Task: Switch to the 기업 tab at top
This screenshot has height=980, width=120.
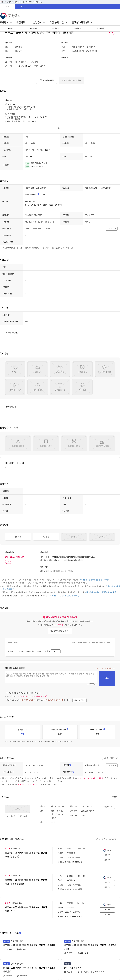Action: point(22,6)
